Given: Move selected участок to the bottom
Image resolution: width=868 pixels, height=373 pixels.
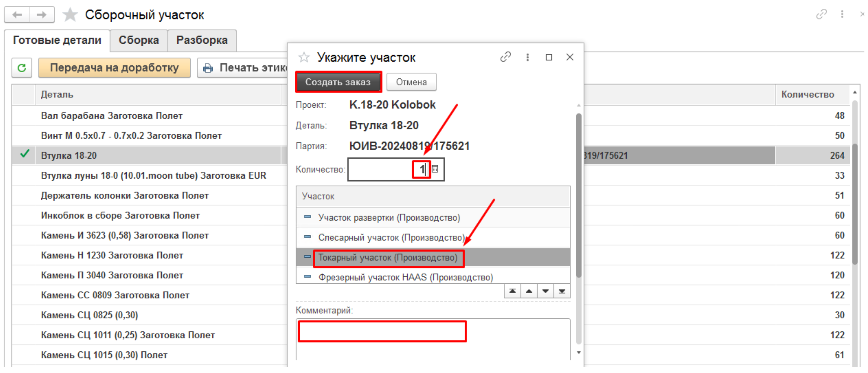Looking at the screenshot, I should tap(562, 291).
